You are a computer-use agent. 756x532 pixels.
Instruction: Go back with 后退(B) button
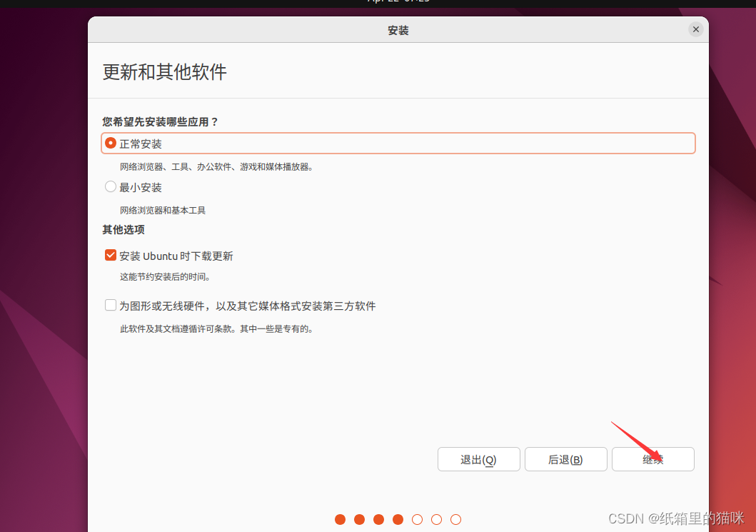click(565, 459)
